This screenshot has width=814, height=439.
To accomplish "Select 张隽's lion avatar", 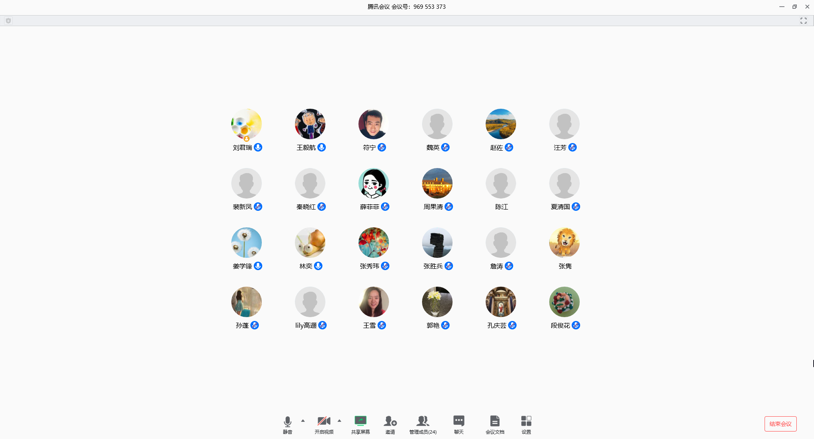I will tap(564, 242).
